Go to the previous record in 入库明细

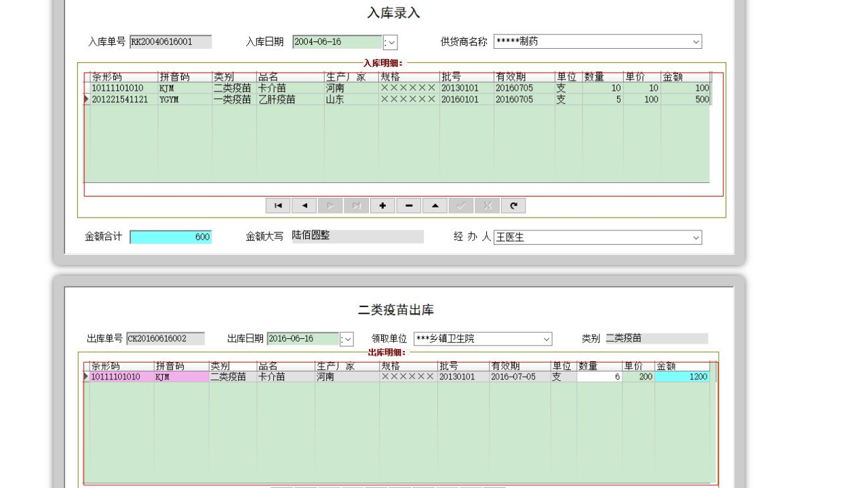304,205
